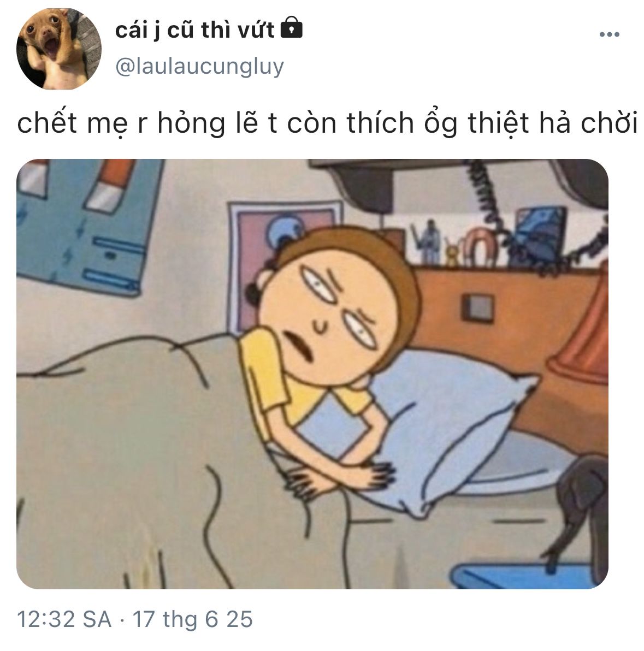The width and height of the screenshot is (644, 651).
Task: Click the 12:32 SA timestamp
Action: [x=64, y=619]
